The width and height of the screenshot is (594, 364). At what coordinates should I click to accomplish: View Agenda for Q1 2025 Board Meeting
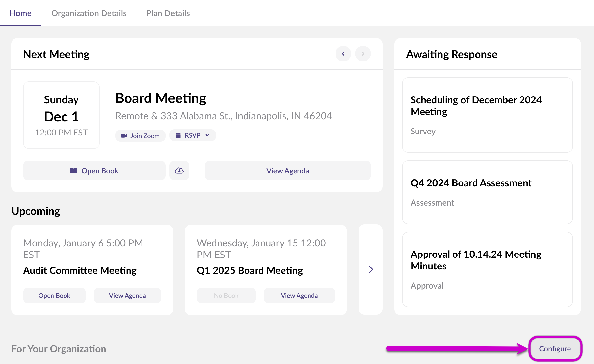click(299, 295)
